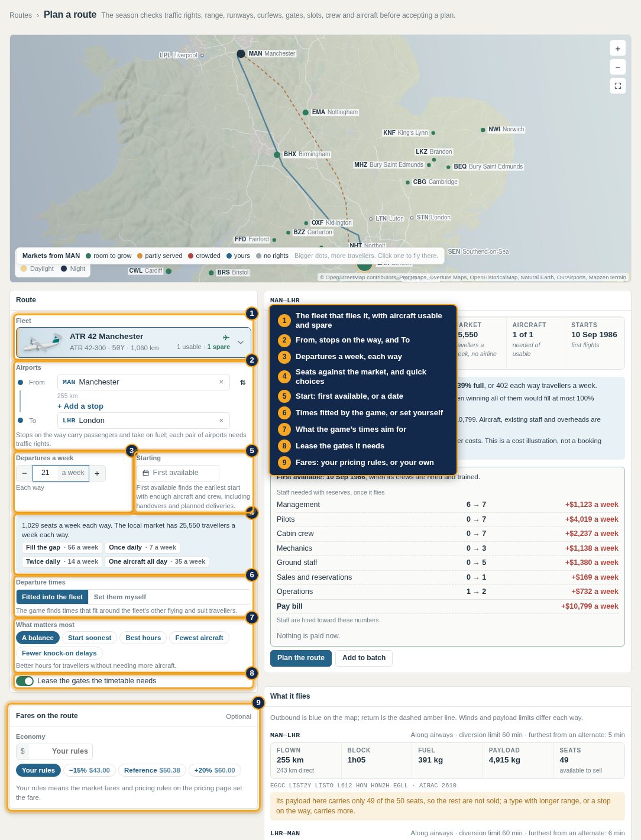Set fare to −15% $43.00
Screen dimensions: 641x840
(x=89, y=770)
